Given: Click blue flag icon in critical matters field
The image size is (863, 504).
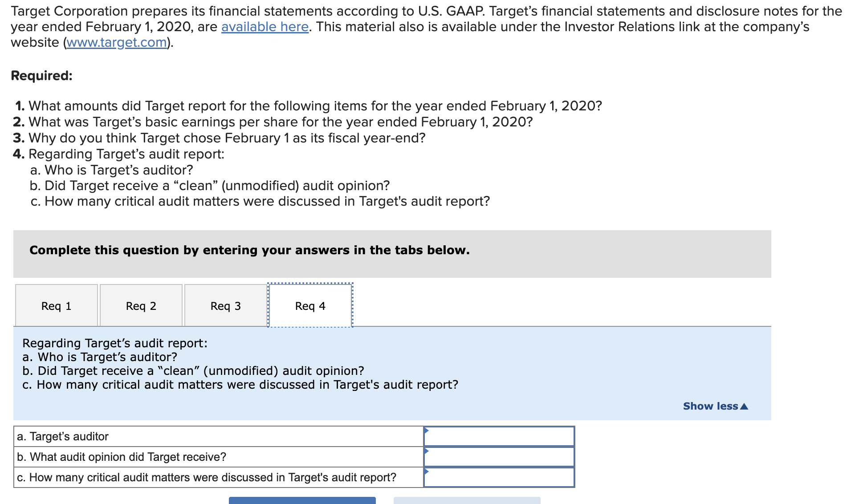Looking at the screenshot, I should (427, 471).
